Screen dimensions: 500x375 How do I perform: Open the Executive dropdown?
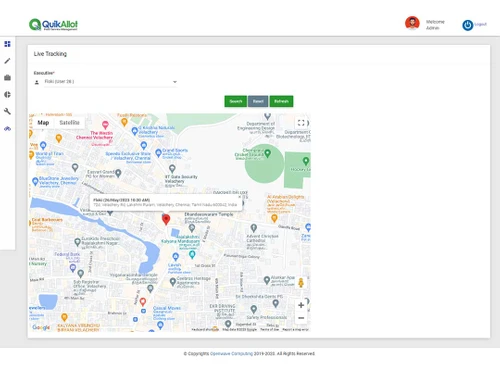110,82
